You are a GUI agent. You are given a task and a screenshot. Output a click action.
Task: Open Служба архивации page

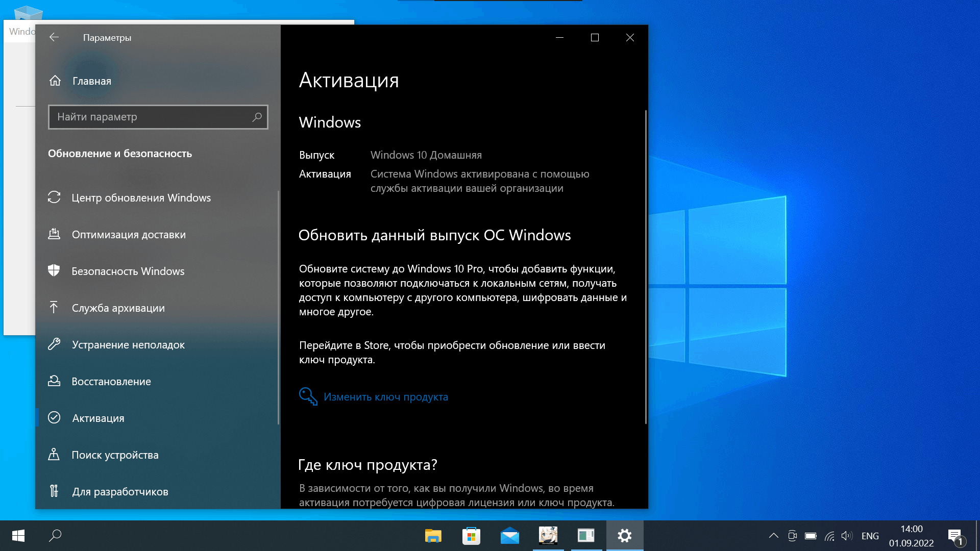click(x=118, y=308)
